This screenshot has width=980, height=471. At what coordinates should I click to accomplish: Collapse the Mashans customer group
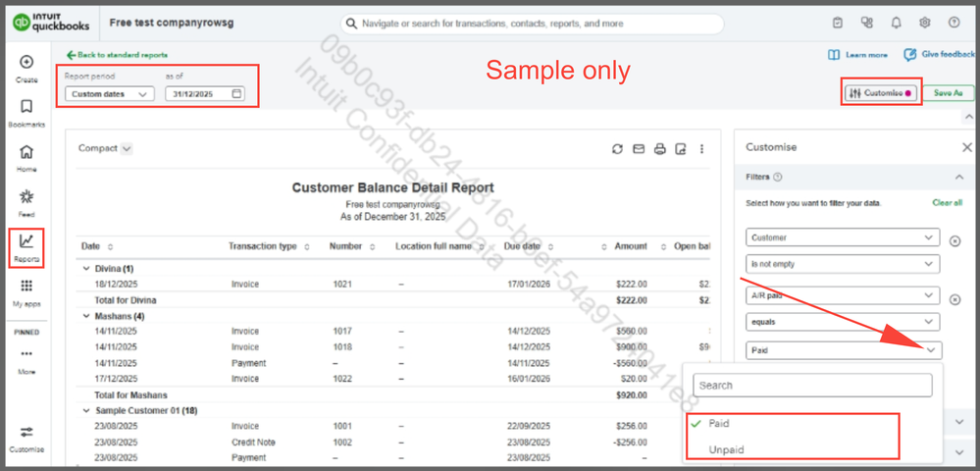pyautogui.click(x=85, y=317)
